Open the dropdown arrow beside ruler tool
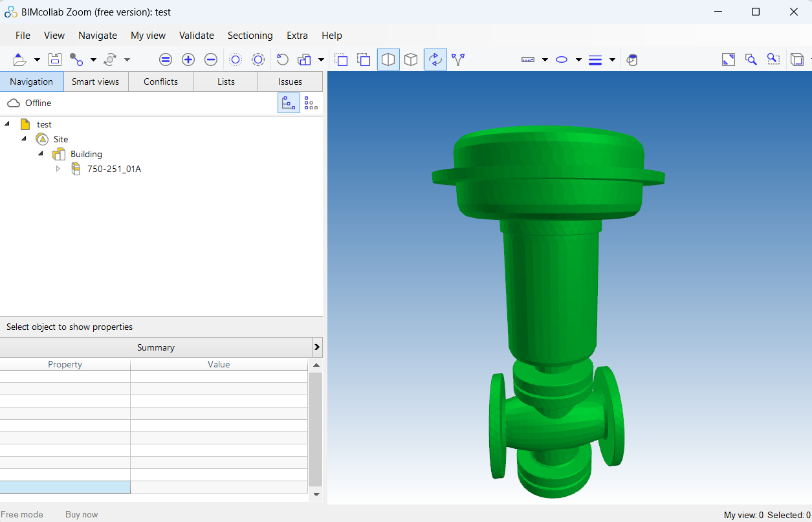Viewport: 812px width, 522px height. pyautogui.click(x=545, y=60)
